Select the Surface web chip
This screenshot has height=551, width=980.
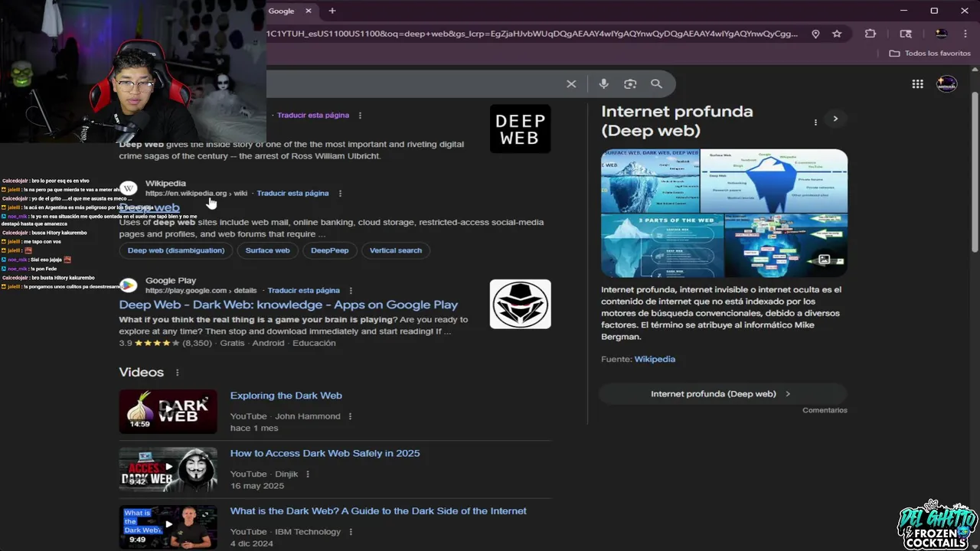coord(267,250)
